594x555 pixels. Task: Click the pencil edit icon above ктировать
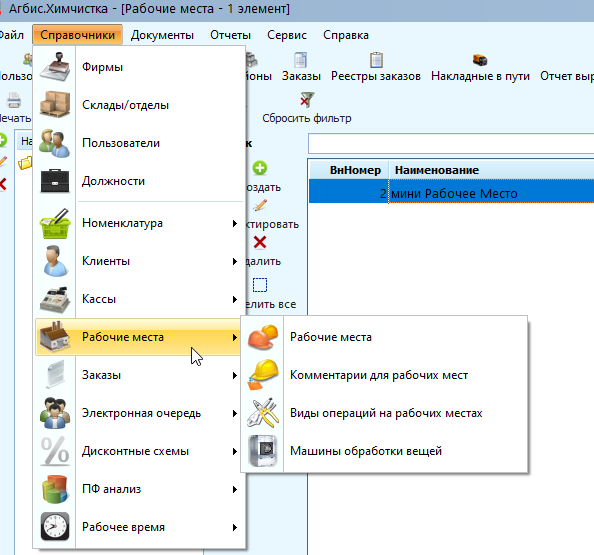pyautogui.click(x=260, y=205)
